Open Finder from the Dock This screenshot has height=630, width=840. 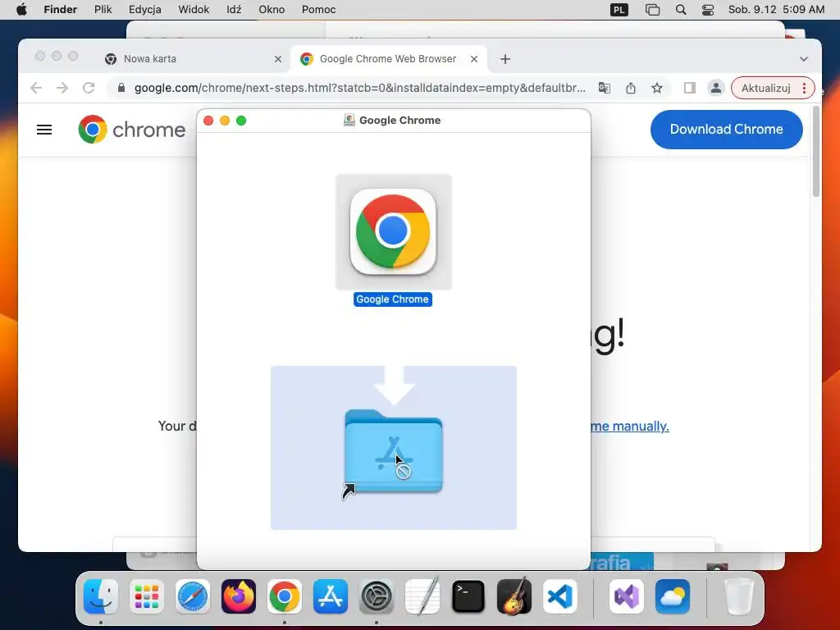coord(101,596)
